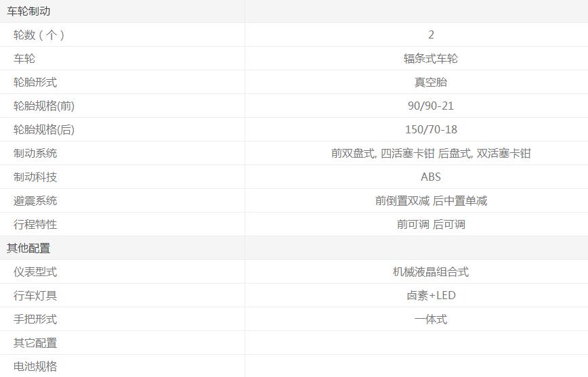Select the 避震系统 label
Screen dimensions: 588x377
(x=35, y=201)
